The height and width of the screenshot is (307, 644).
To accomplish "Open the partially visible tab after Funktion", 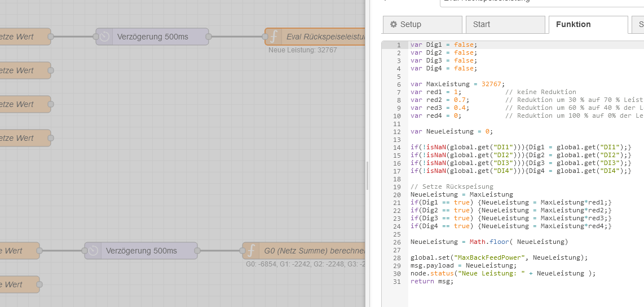I will pos(638,24).
